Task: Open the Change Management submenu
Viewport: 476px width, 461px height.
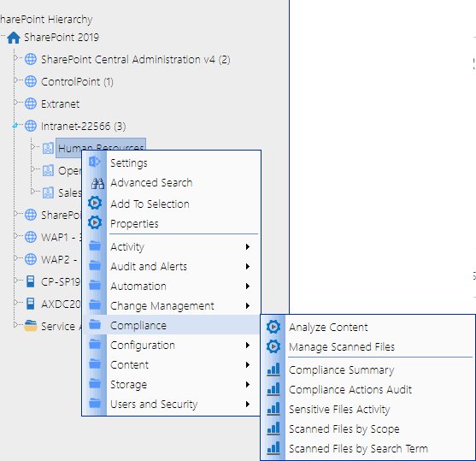Action: coord(172,305)
